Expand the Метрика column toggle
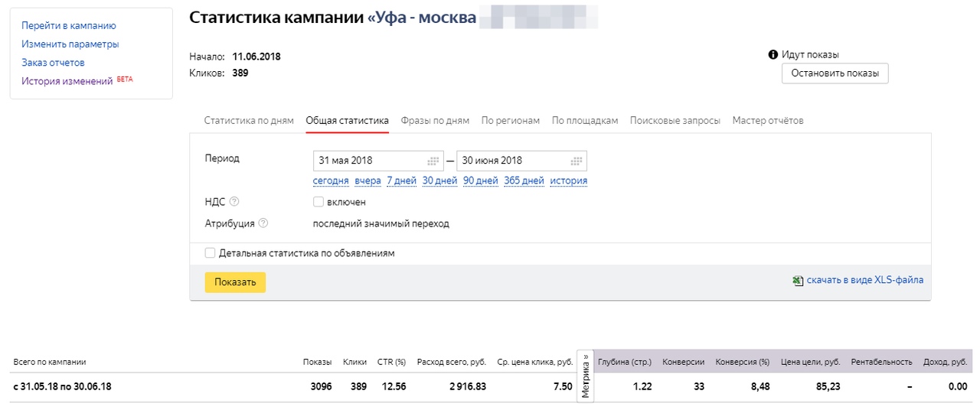The width and height of the screenshot is (980, 407). [x=586, y=376]
